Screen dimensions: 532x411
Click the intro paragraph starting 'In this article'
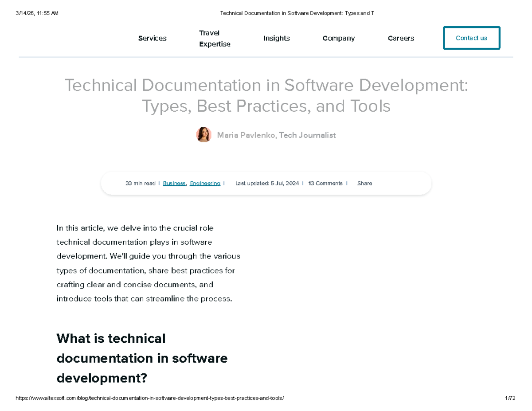point(149,263)
